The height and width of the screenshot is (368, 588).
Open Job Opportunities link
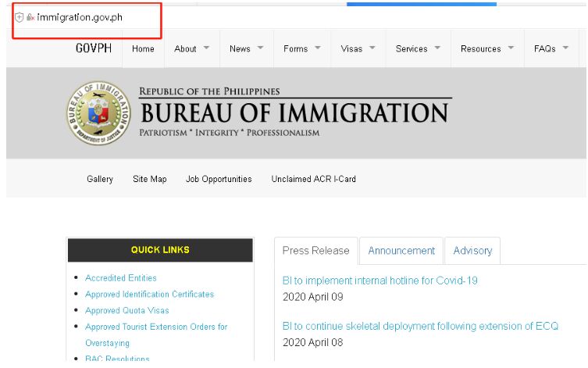[219, 179]
